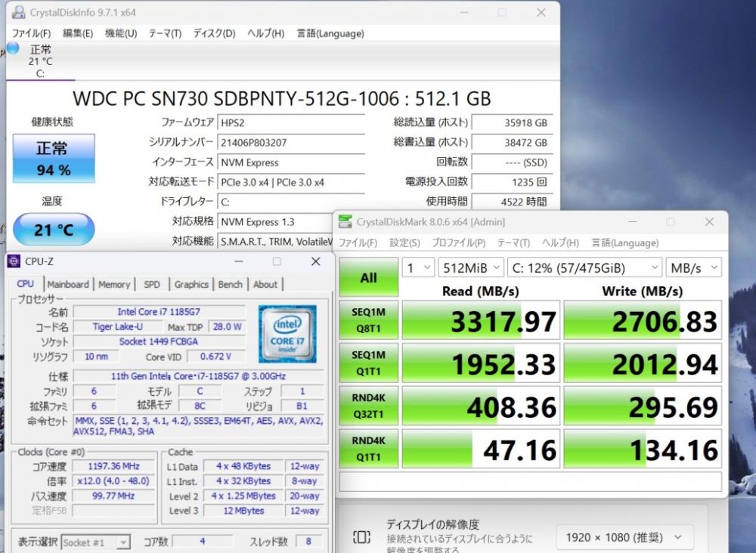
Task: Click the code name field Tiger Lake-U
Action: tap(118, 326)
